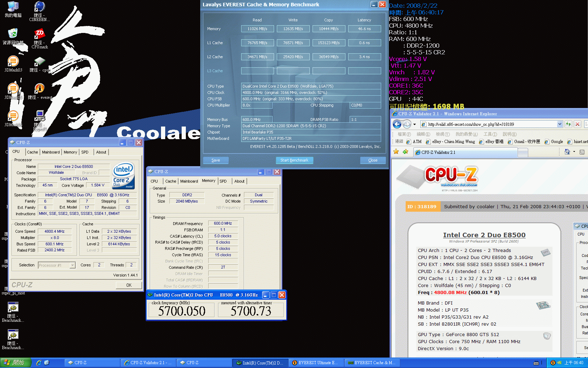The width and height of the screenshot is (588, 368).
Task: Open the 工具(T) menu in IE
Action: [490, 134]
